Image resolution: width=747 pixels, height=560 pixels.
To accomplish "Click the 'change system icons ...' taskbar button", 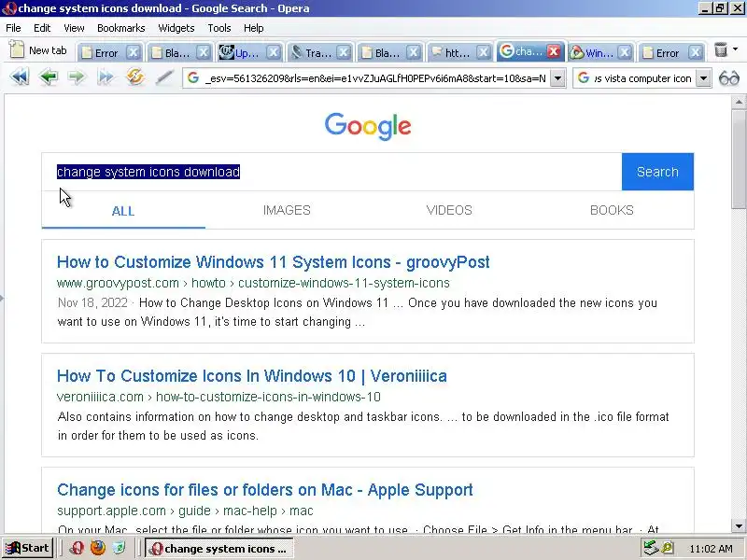I will tap(218, 549).
